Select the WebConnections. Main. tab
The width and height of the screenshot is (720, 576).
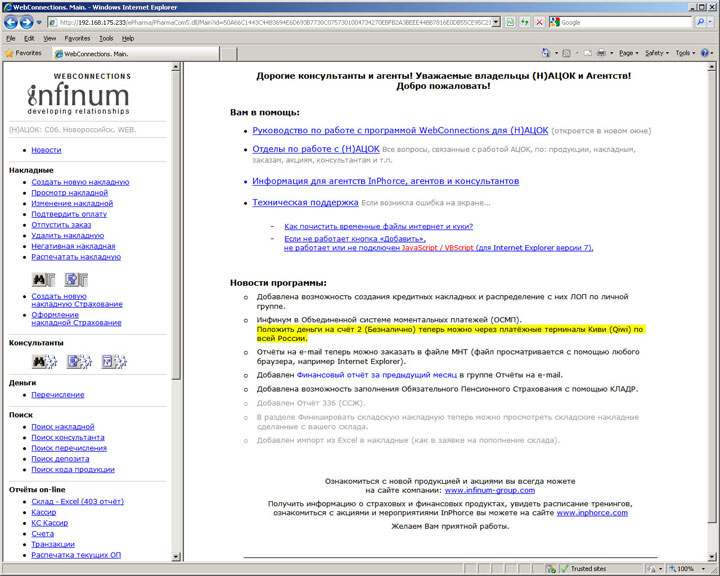point(135,54)
